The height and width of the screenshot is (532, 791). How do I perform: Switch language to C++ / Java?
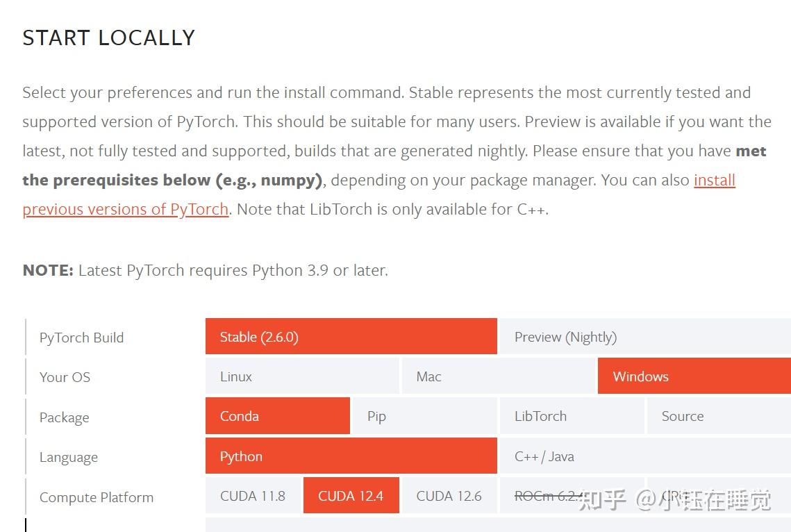pyautogui.click(x=644, y=456)
